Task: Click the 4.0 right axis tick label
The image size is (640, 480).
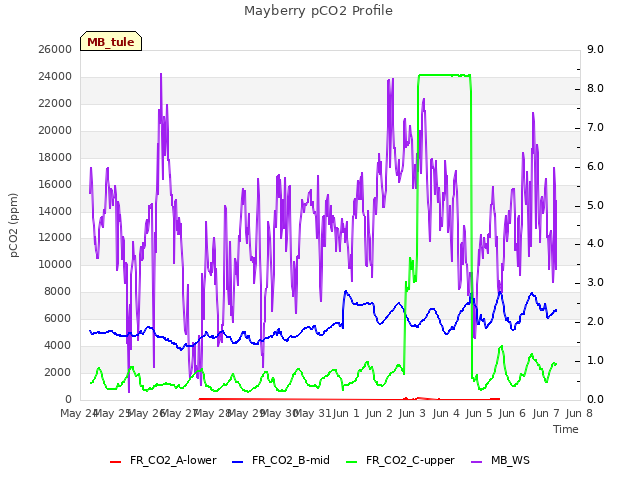Action: coord(595,244)
